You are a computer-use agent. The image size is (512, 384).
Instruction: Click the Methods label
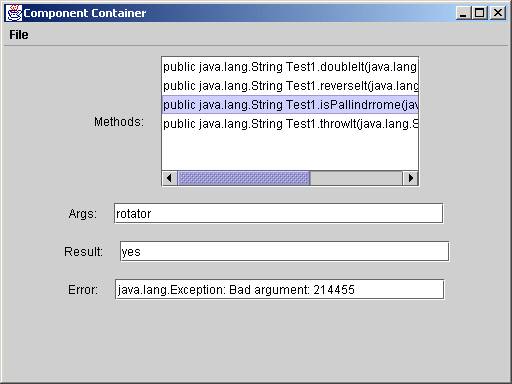pyautogui.click(x=119, y=122)
